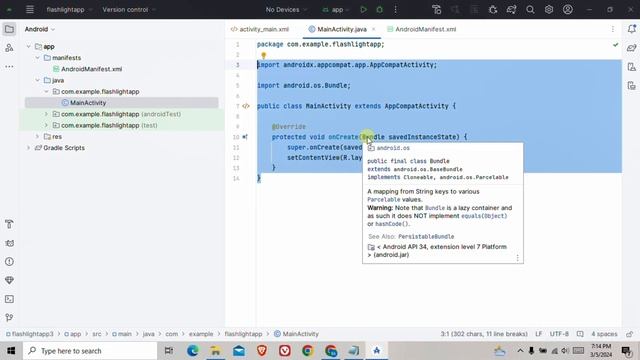
Task: Expand Gradle Scripts node
Action: pos(29,148)
